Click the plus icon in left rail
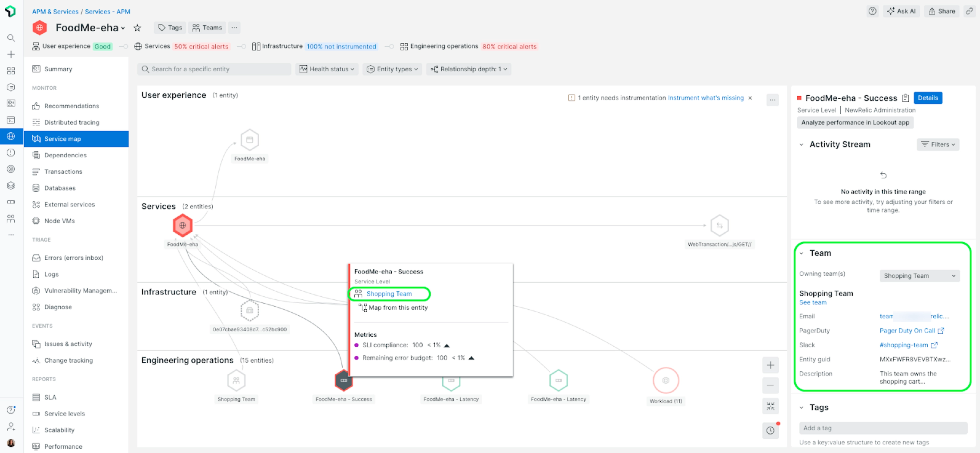980x453 pixels. (x=11, y=54)
